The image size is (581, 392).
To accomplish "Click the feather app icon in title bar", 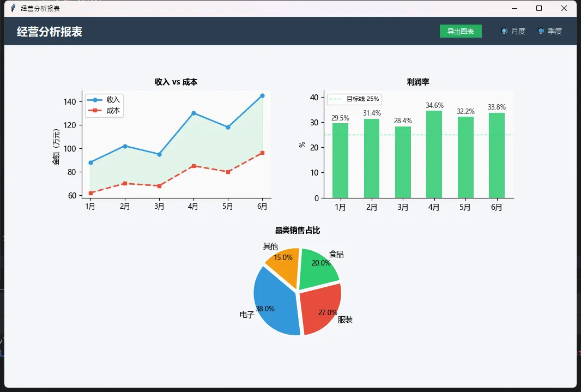I will coord(13,8).
